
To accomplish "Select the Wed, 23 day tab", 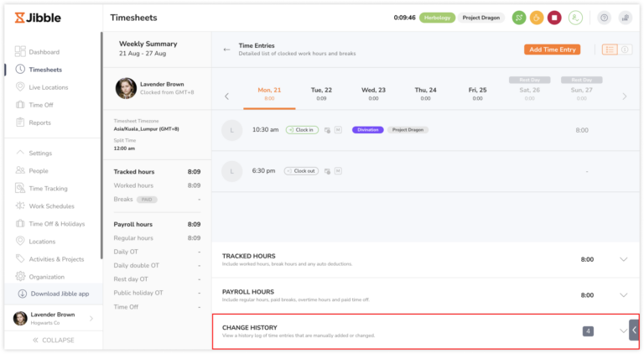I will coord(373,94).
